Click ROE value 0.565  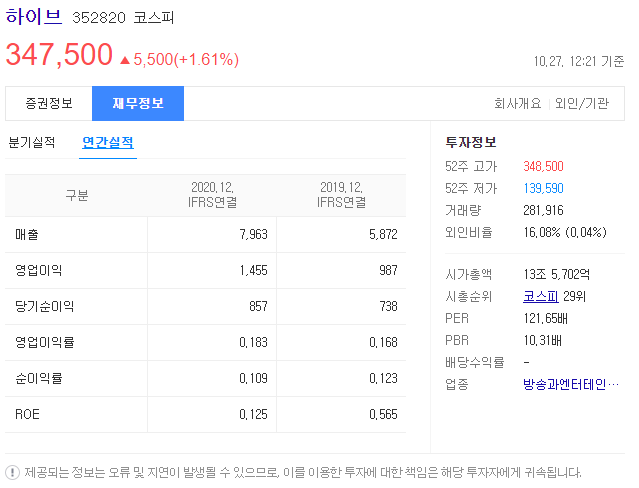[383, 414]
